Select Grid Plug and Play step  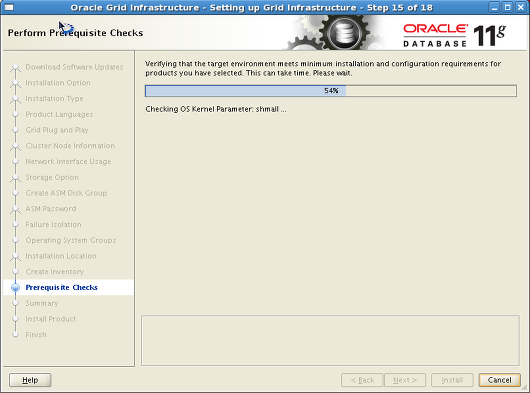pos(57,130)
